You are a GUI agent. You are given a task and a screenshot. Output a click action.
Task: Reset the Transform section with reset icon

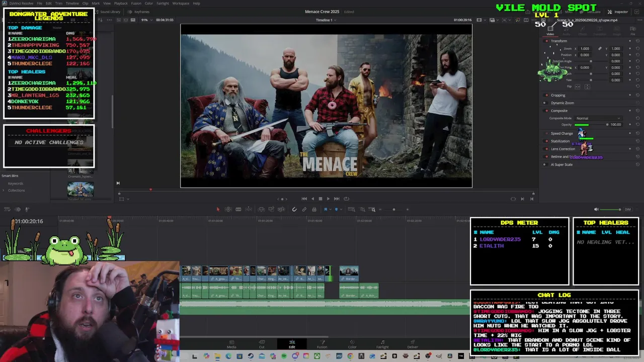tap(638, 41)
